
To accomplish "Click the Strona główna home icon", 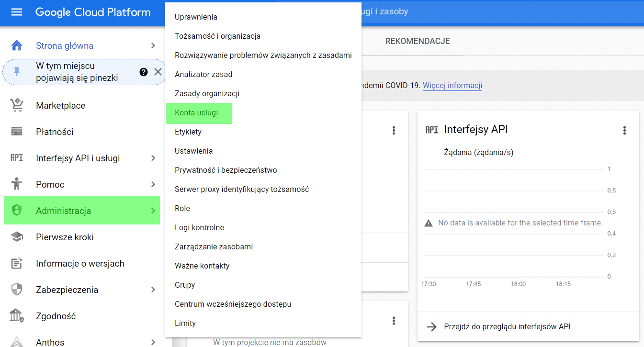I will (x=17, y=45).
